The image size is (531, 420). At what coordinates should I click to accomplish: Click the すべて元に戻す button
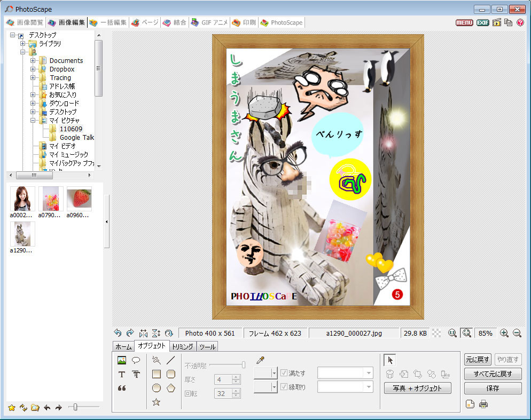493,374
